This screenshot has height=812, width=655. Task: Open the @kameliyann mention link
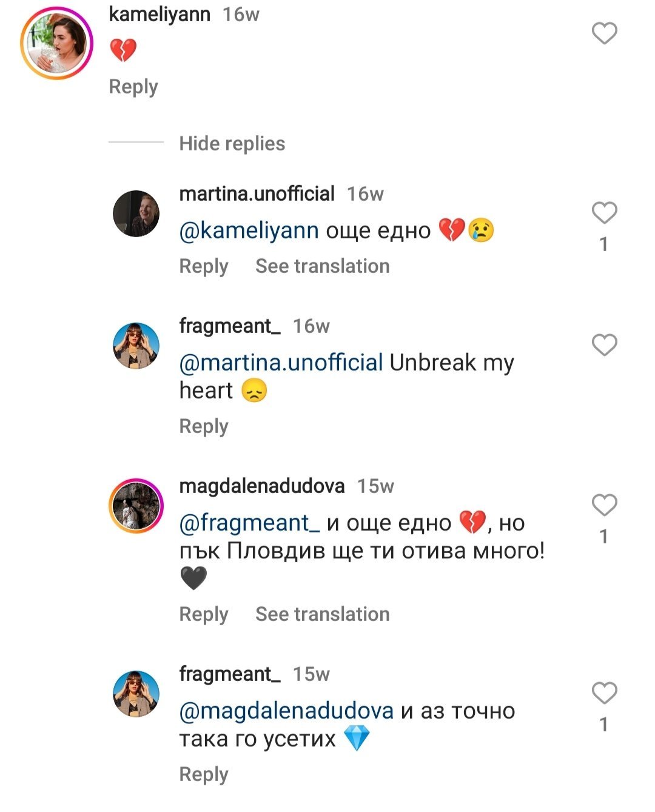tap(249, 230)
